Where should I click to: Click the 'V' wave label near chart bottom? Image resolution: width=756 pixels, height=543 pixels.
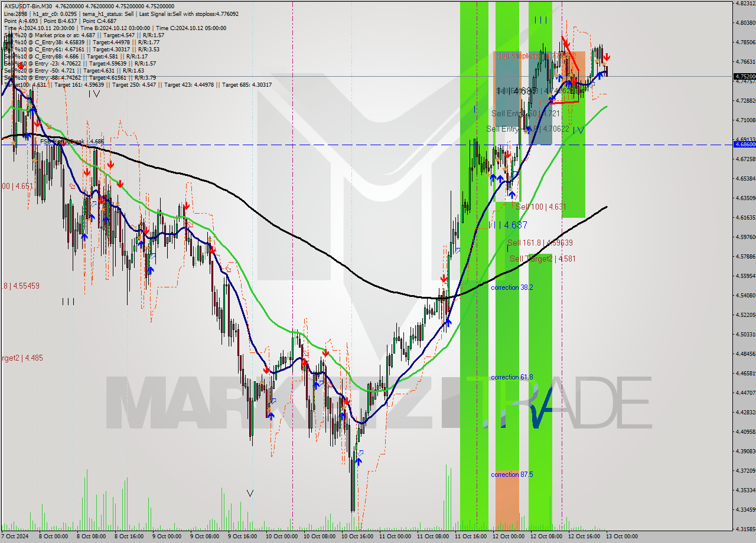250,493
